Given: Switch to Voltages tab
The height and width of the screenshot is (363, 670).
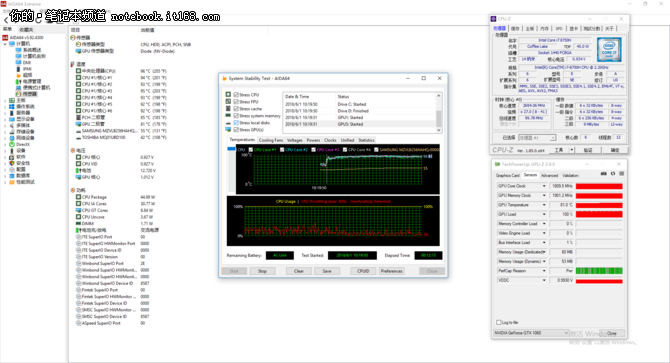Looking at the screenshot, I should 295,140.
